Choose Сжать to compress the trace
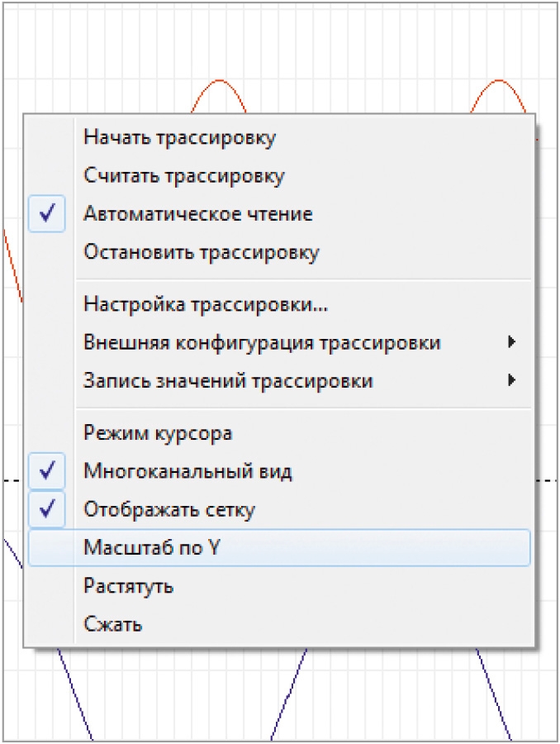560x744 pixels. pos(279,624)
